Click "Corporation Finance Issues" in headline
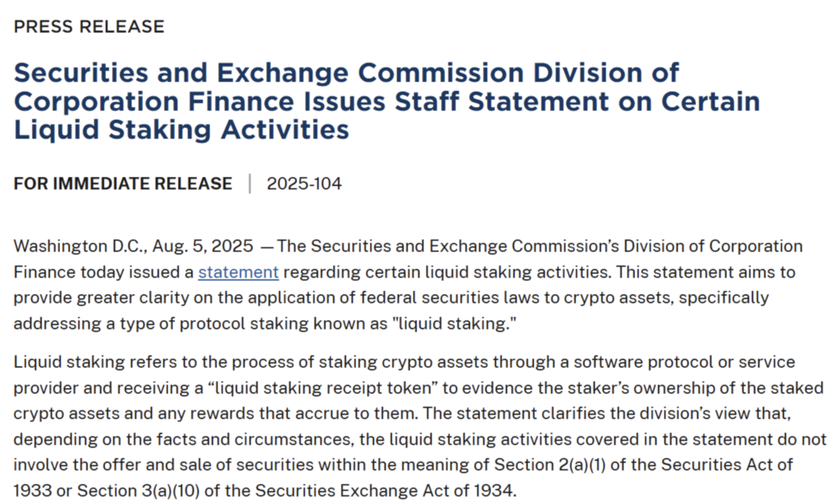The width and height of the screenshot is (840, 504). [199, 102]
